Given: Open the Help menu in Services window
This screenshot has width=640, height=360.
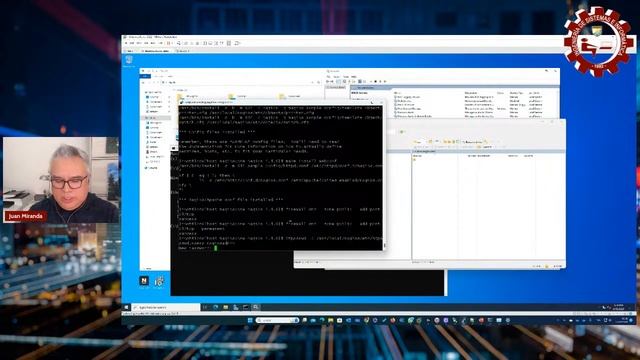Looking at the screenshot, I should click(x=354, y=77).
